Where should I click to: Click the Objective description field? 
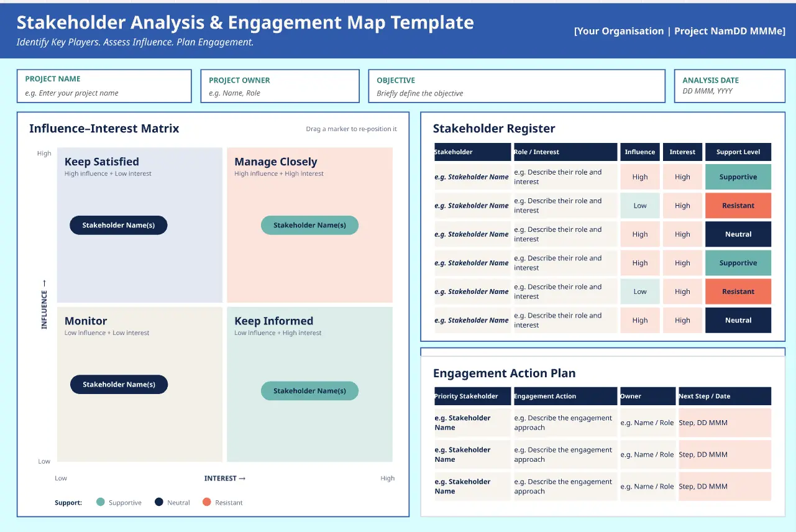(x=516, y=86)
